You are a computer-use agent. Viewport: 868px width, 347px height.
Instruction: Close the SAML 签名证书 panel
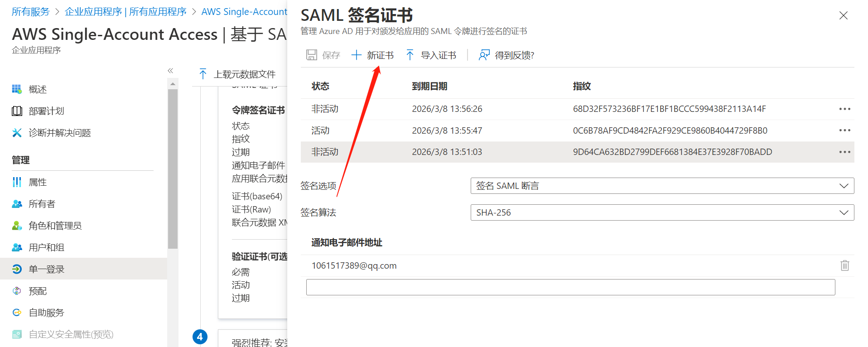tap(843, 15)
